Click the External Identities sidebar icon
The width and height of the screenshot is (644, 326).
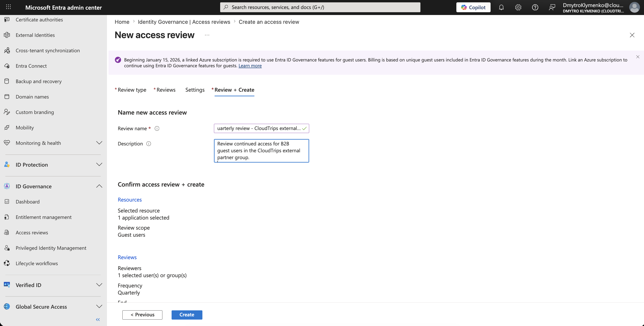[x=7, y=35]
